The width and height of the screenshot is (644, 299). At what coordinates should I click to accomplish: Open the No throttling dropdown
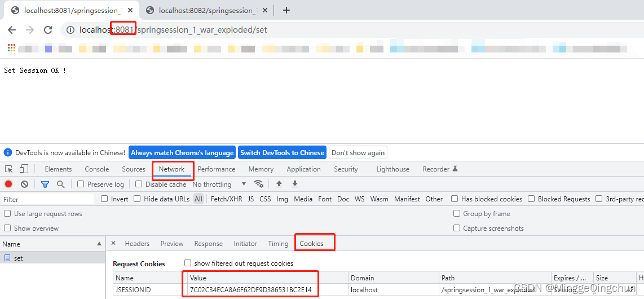[219, 184]
